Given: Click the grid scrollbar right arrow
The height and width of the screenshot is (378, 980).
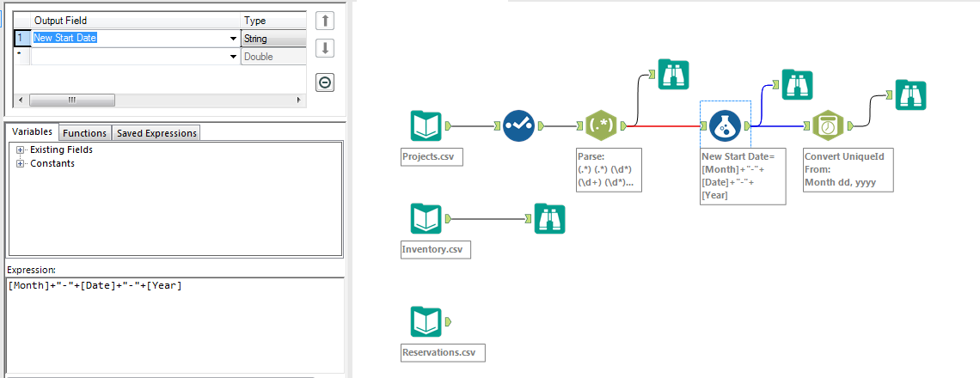Looking at the screenshot, I should coord(299,100).
